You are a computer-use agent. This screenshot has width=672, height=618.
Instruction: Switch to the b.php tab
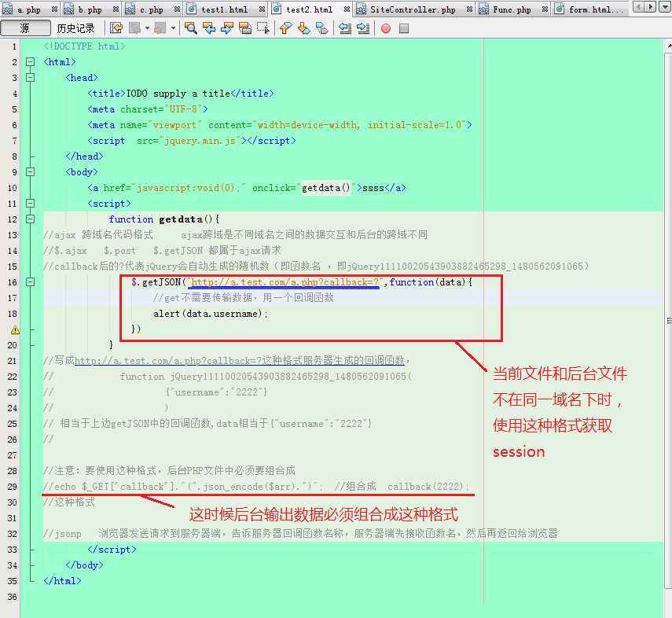pyautogui.click(x=90, y=9)
